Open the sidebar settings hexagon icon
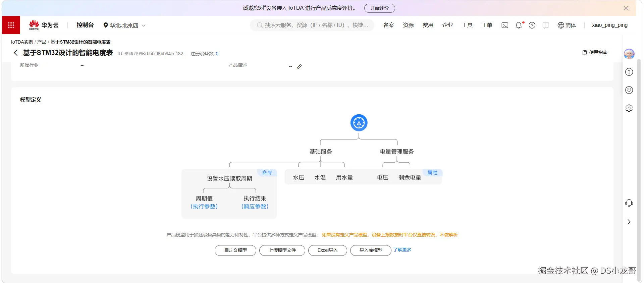 [629, 108]
